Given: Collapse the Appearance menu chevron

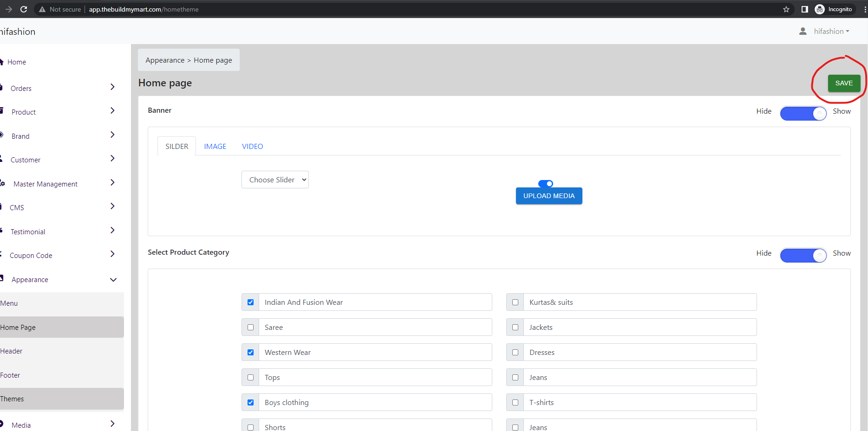Looking at the screenshot, I should coord(113,280).
